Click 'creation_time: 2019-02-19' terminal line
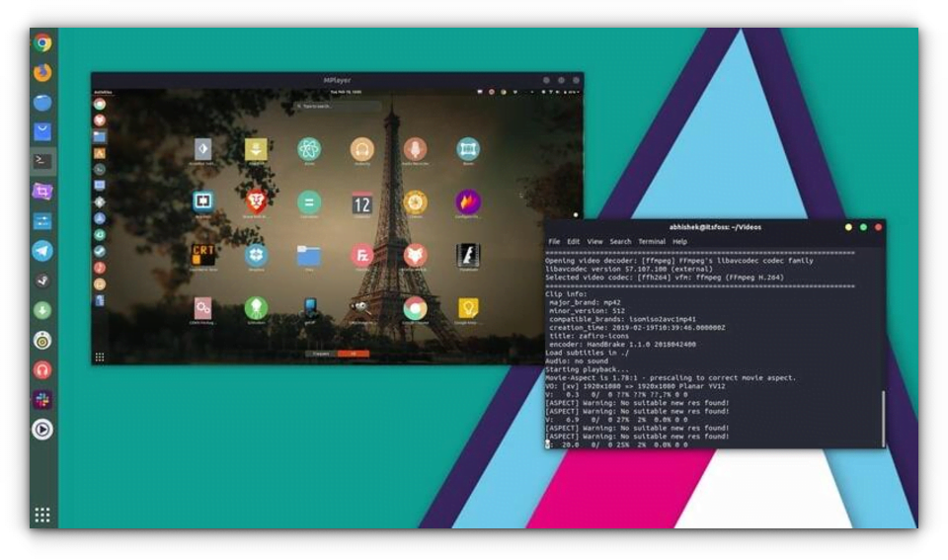Image resolution: width=948 pixels, height=560 pixels. pyautogui.click(x=637, y=327)
